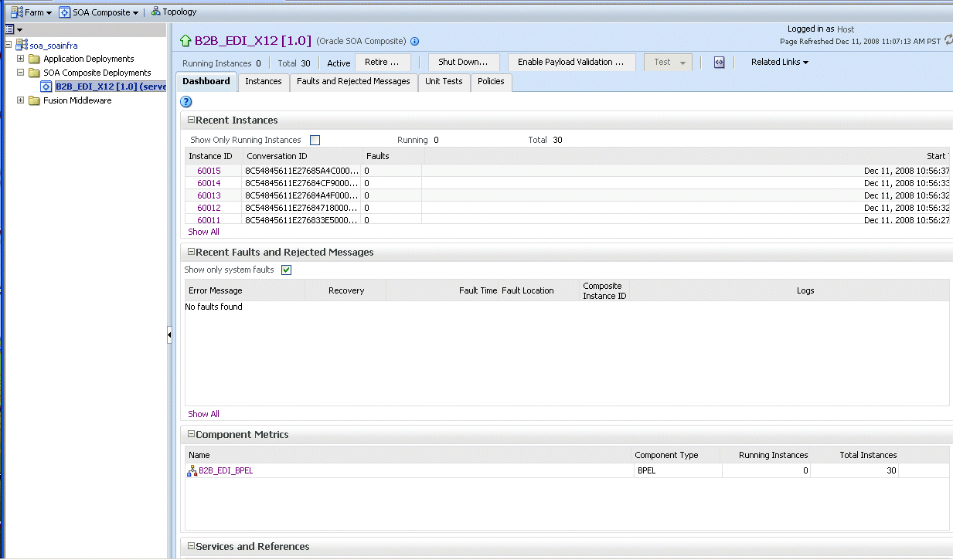
Task: Collapse Recent Faults and Rejected Messages section
Action: [191, 253]
